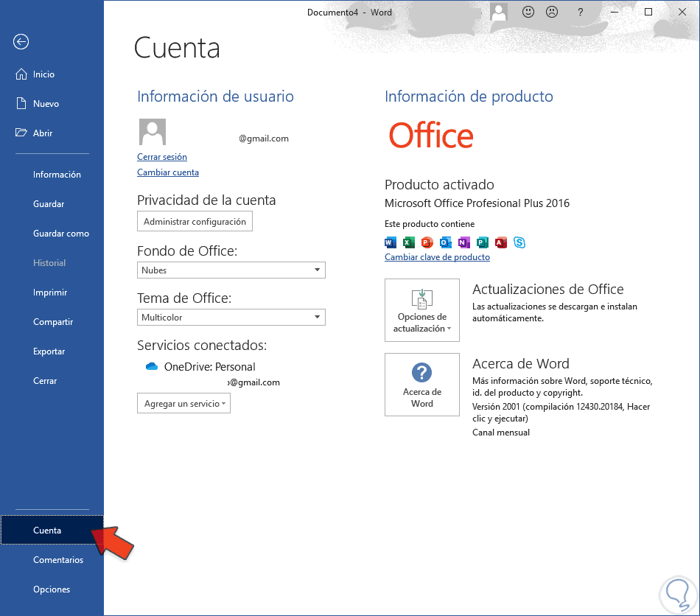Open the Fondo de Office dropdown
Viewport: 700px width, 616px height.
tap(231, 270)
